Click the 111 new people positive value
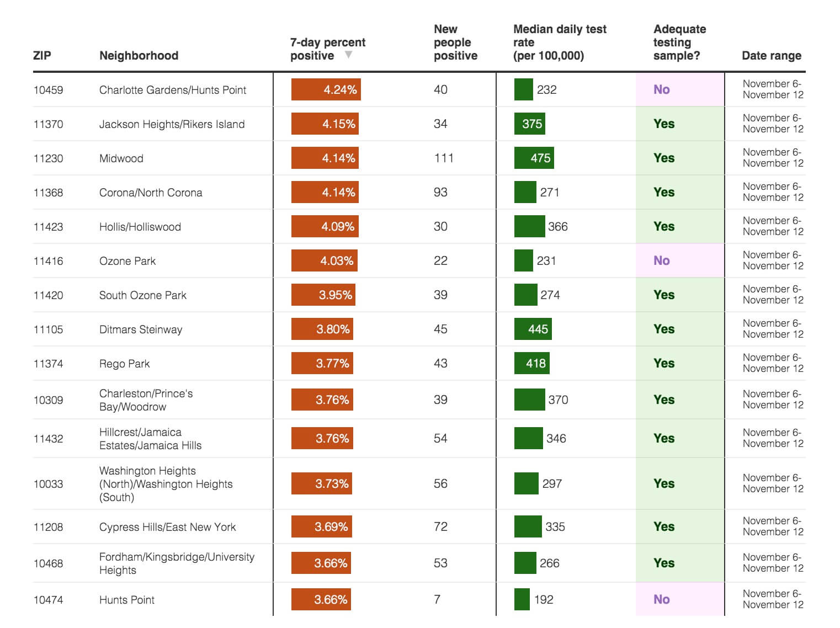 click(443, 158)
